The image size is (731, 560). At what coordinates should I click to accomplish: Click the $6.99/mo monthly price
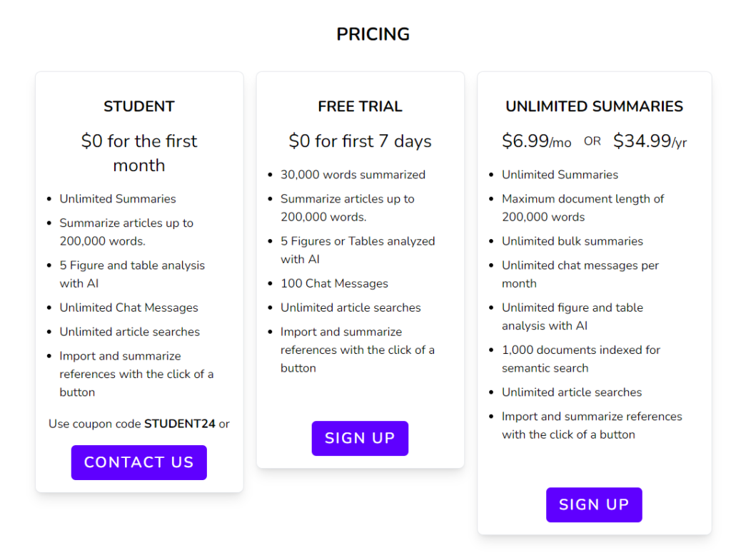(x=537, y=141)
